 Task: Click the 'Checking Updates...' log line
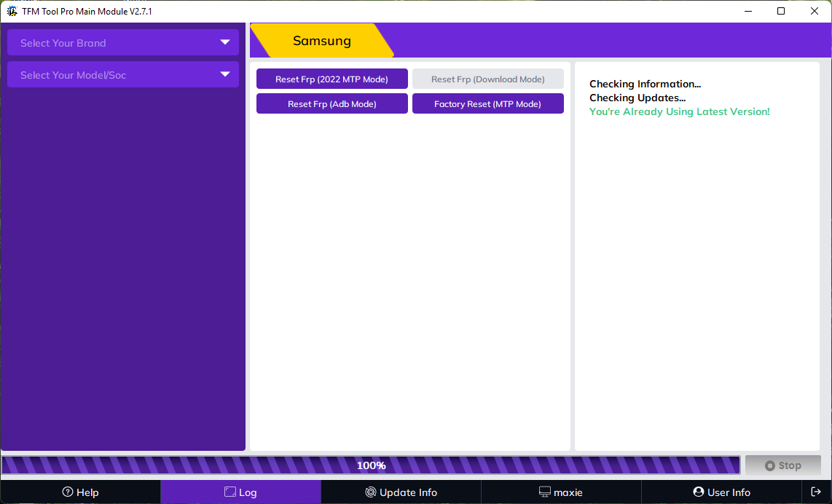(637, 98)
